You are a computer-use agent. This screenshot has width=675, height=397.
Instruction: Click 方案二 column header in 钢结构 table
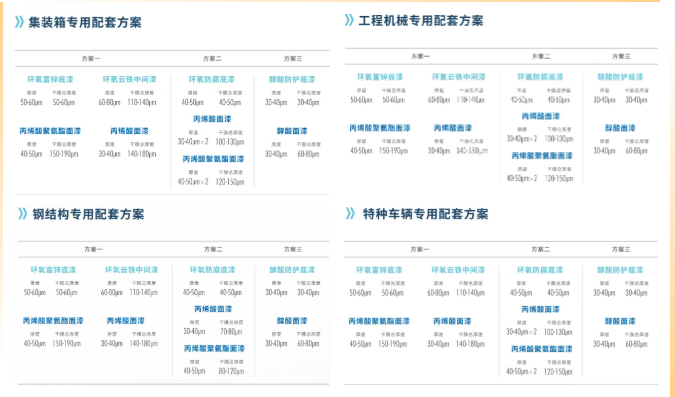point(213,249)
